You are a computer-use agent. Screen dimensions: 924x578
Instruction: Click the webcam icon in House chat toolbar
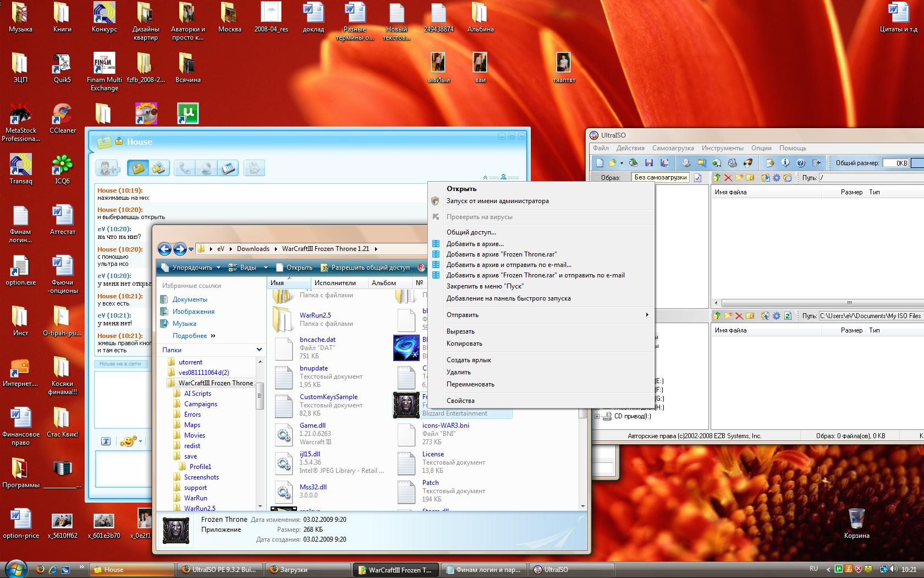(x=206, y=168)
